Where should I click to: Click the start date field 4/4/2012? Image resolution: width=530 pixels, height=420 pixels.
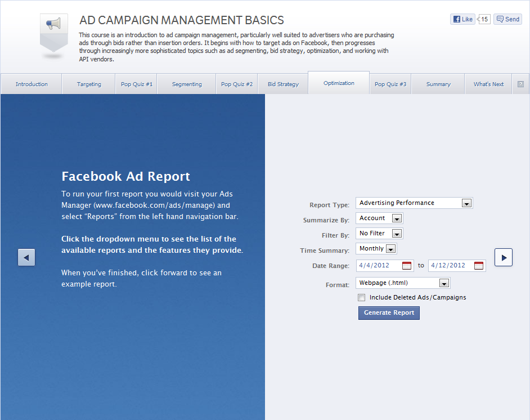385,266
